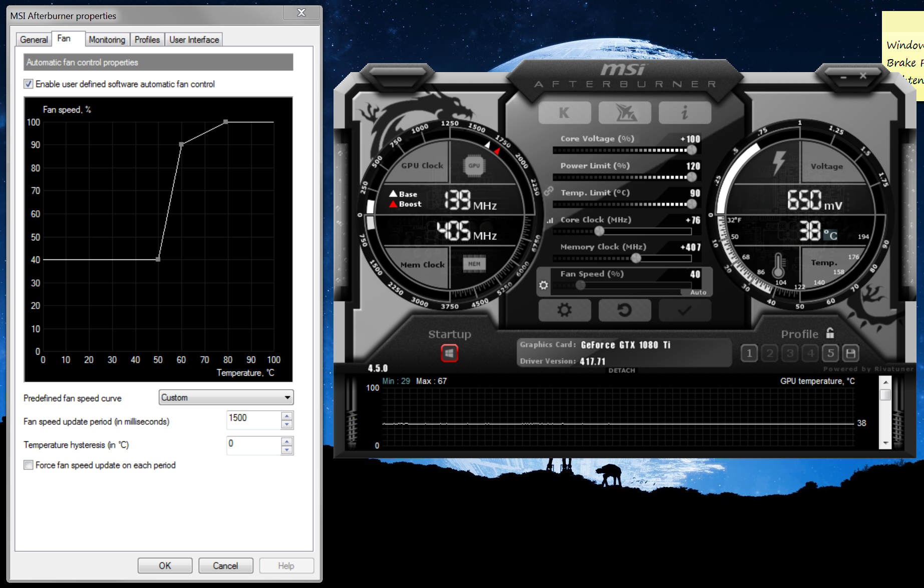924x588 pixels.
Task: Toggle the Windows startup icon
Action: (x=449, y=354)
